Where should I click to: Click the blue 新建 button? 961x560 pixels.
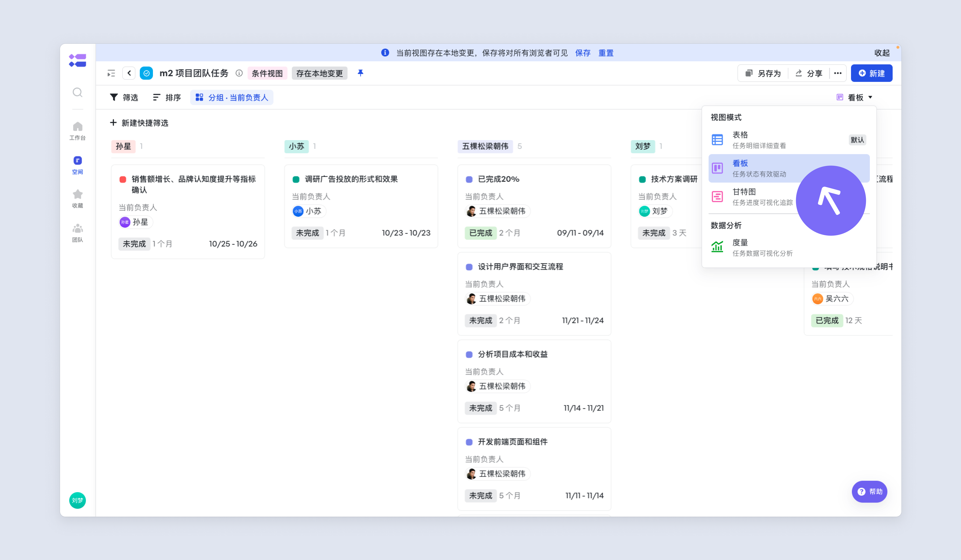pos(872,73)
